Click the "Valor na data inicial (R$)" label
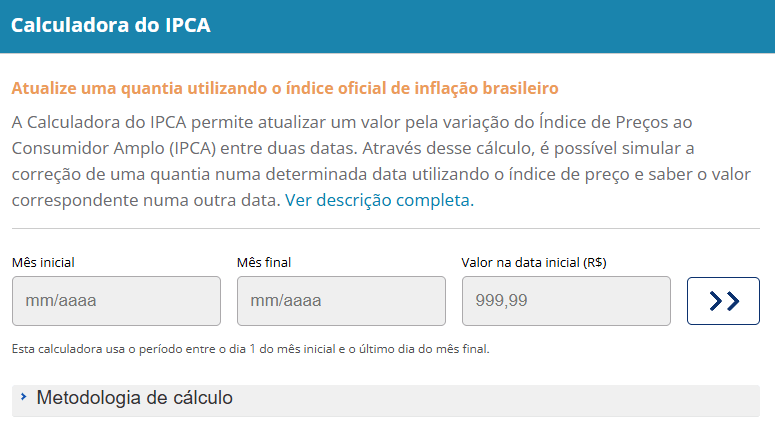Screen dimensions: 775x434 coord(534,263)
